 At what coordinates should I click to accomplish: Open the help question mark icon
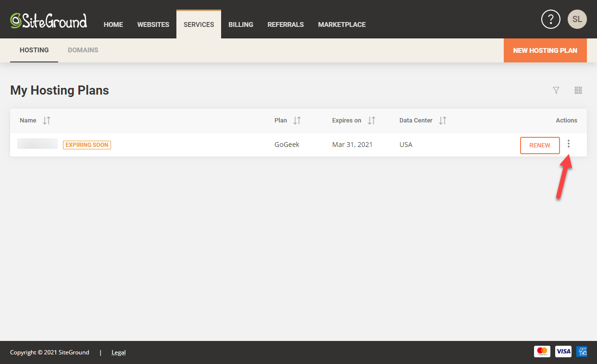click(x=551, y=19)
